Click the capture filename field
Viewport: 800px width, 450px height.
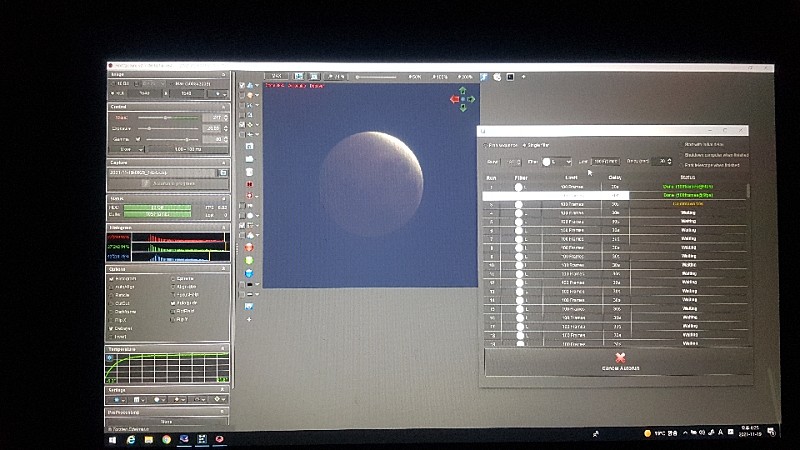point(163,173)
